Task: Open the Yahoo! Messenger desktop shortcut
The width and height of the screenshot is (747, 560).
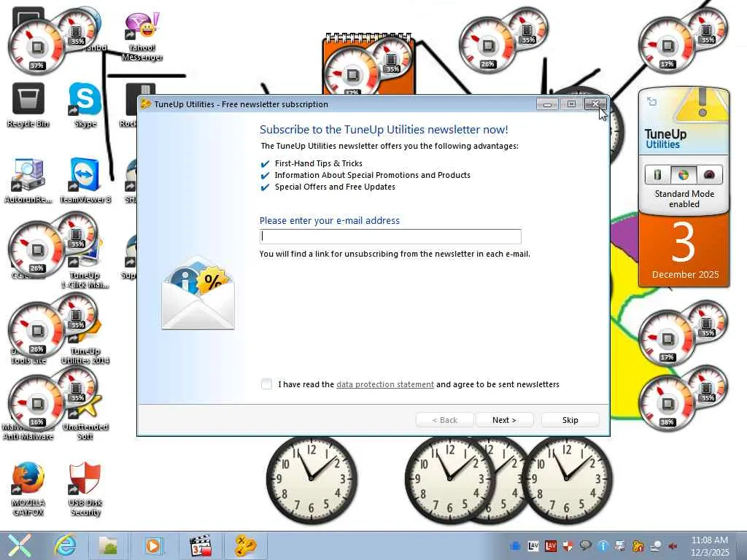Action: [142, 37]
